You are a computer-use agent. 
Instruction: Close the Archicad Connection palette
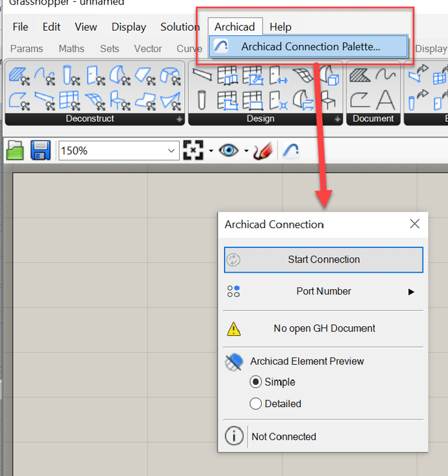click(415, 224)
